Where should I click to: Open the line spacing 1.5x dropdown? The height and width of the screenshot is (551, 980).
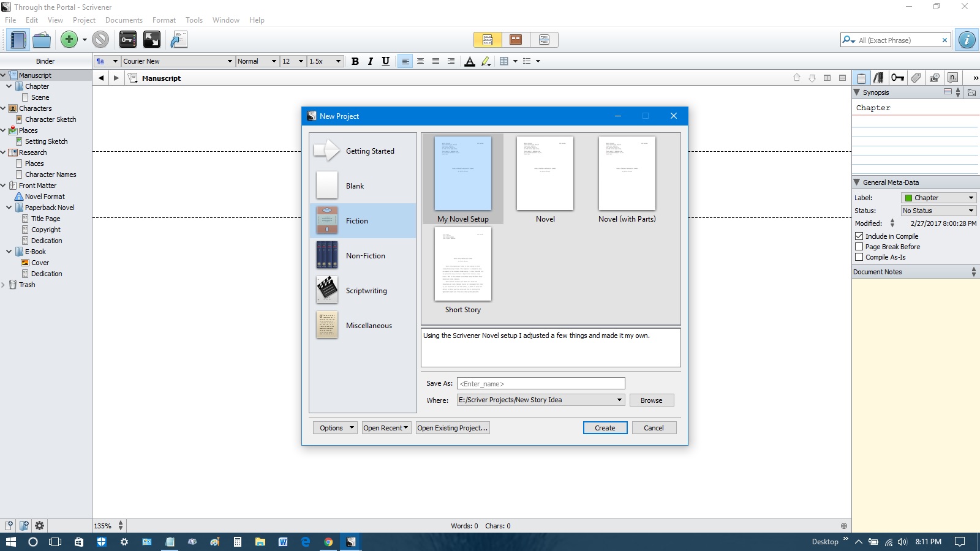point(325,61)
